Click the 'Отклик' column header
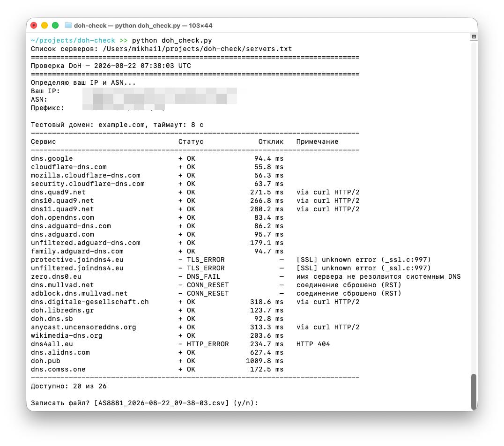 click(x=271, y=141)
